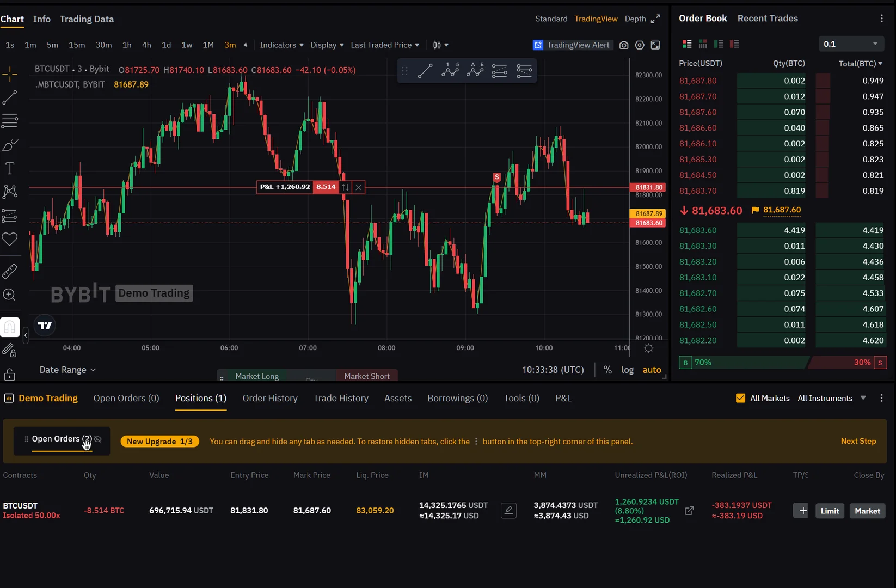Screen dimensions: 896x588
Task: Open the favorites heart icon
Action: point(10,239)
